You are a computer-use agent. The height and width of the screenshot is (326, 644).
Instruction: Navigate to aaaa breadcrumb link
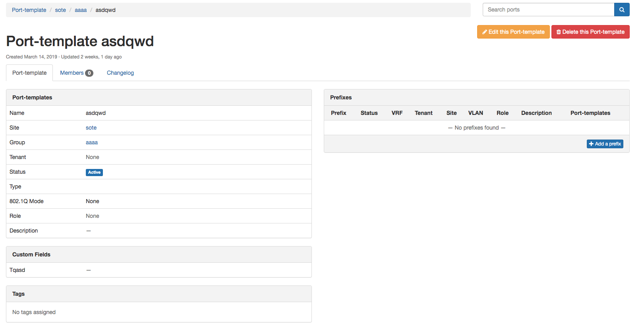(x=81, y=10)
